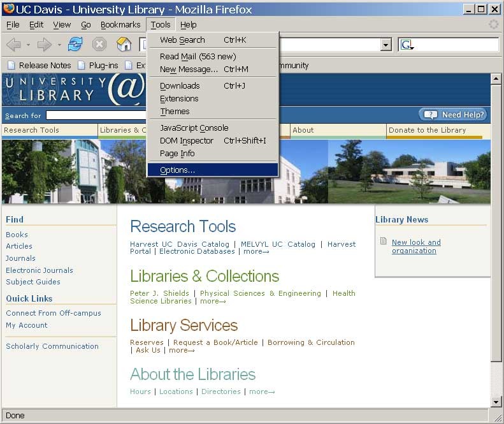Click the Journals link in sidebar
This screenshot has width=504, height=424.
(x=20, y=258)
